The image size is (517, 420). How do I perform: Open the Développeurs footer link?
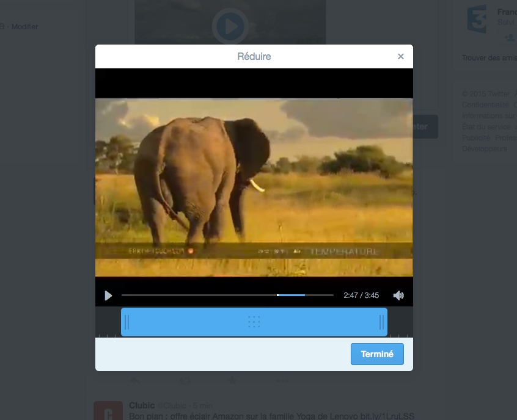coord(485,149)
